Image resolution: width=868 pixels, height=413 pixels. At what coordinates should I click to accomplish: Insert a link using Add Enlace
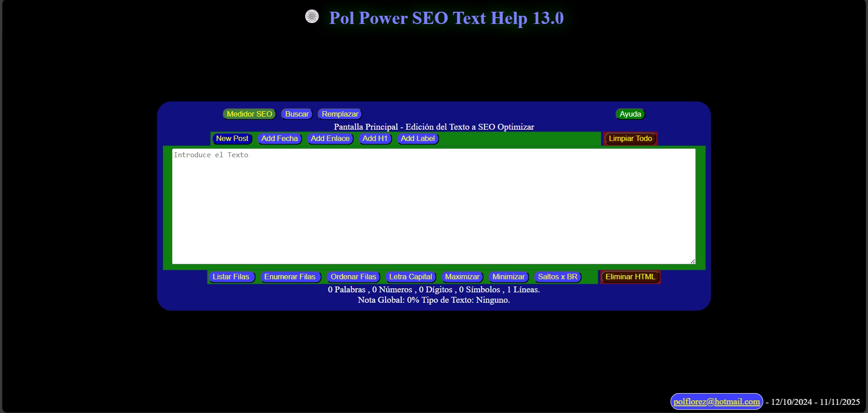coord(330,139)
